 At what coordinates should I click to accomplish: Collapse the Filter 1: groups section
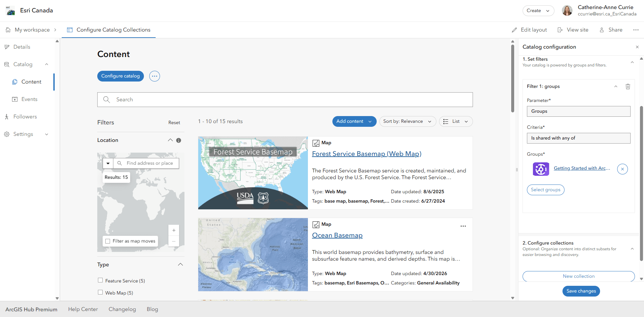point(616,87)
